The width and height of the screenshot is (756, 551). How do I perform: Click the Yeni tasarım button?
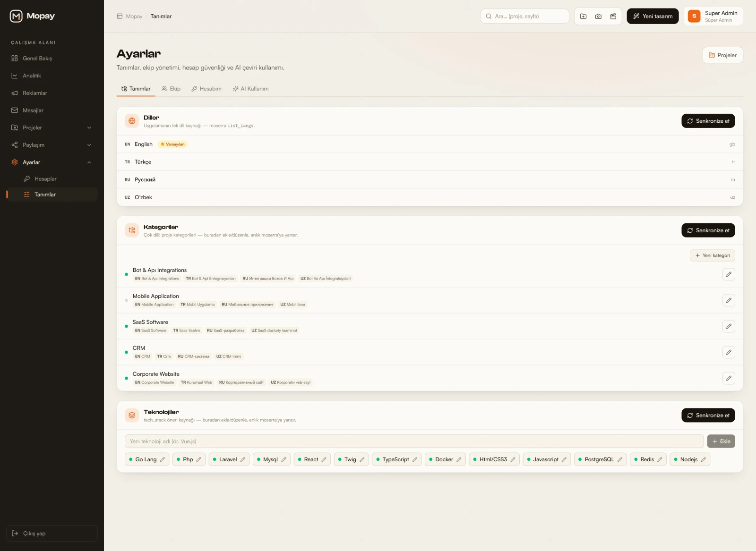tap(653, 16)
